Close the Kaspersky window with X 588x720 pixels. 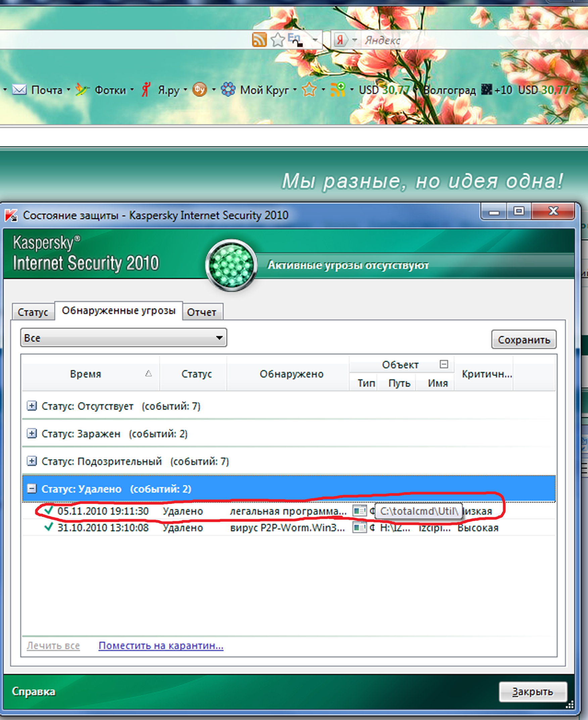tap(553, 211)
